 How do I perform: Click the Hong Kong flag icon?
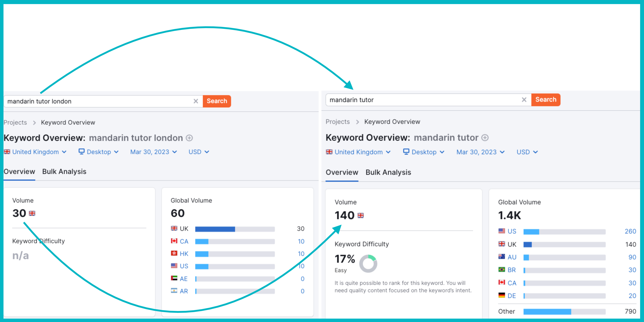[x=174, y=253]
